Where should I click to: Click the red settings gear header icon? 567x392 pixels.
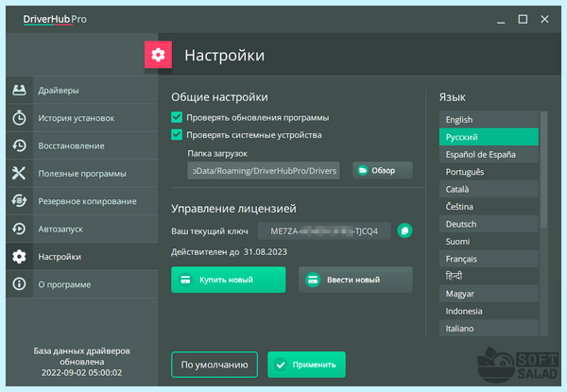[x=158, y=55]
